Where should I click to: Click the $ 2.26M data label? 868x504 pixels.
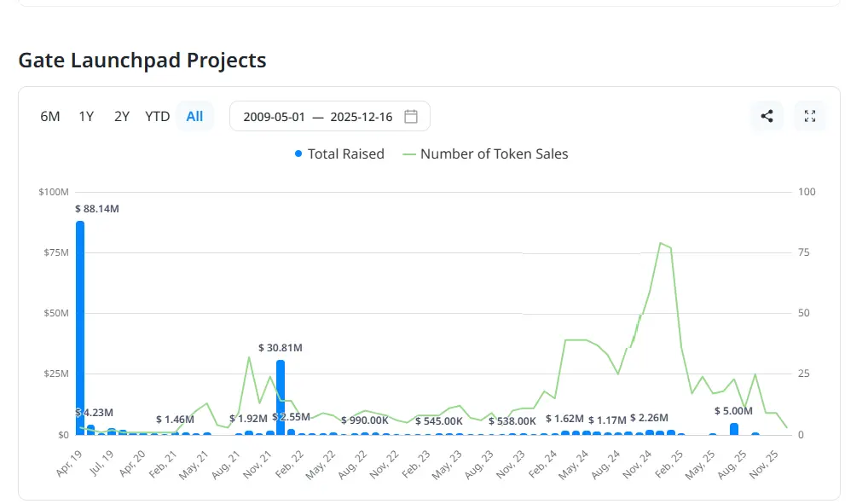click(650, 418)
